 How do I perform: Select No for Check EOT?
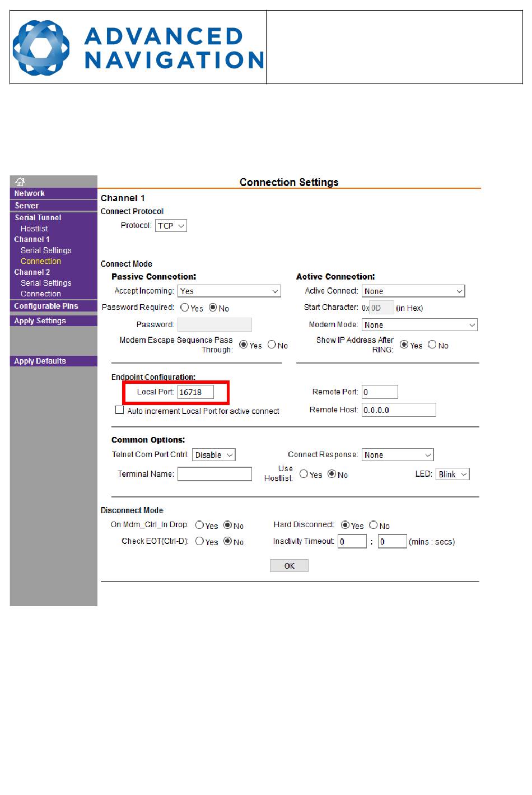pos(227,541)
